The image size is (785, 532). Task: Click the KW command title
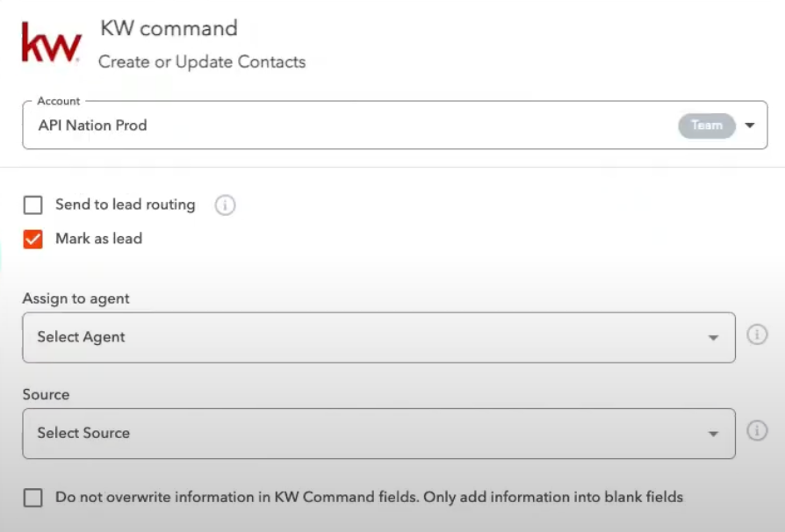[x=169, y=28]
